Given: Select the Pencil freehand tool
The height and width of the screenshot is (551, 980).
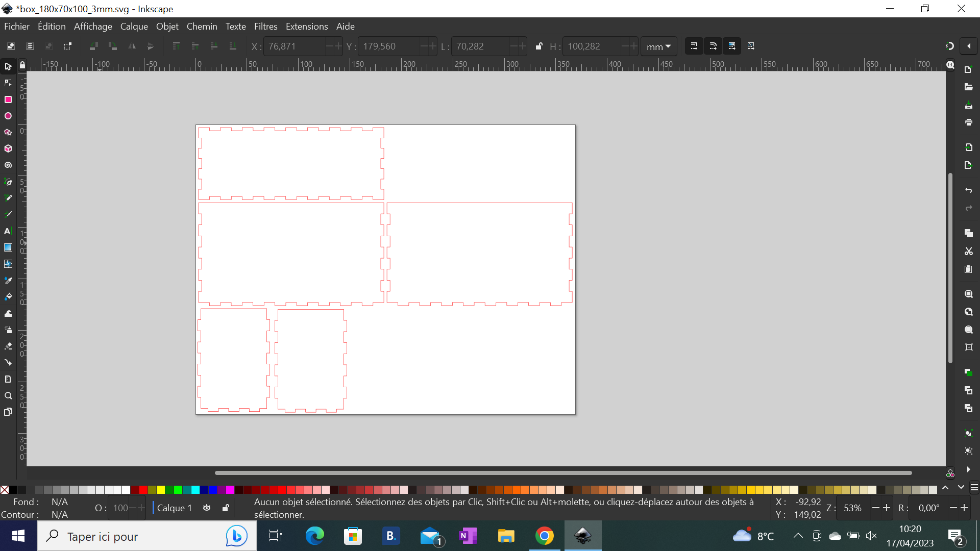Looking at the screenshot, I should click(8, 198).
